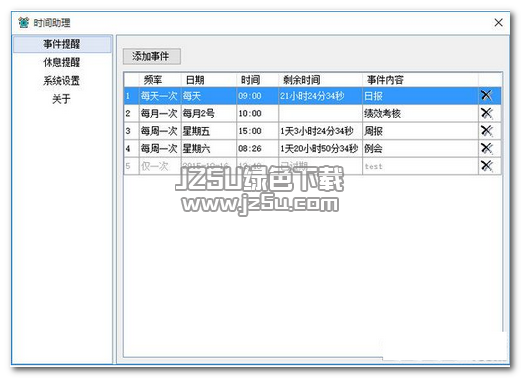Select the 例会 event content cell
521x378 pixels.
[x=420, y=148]
